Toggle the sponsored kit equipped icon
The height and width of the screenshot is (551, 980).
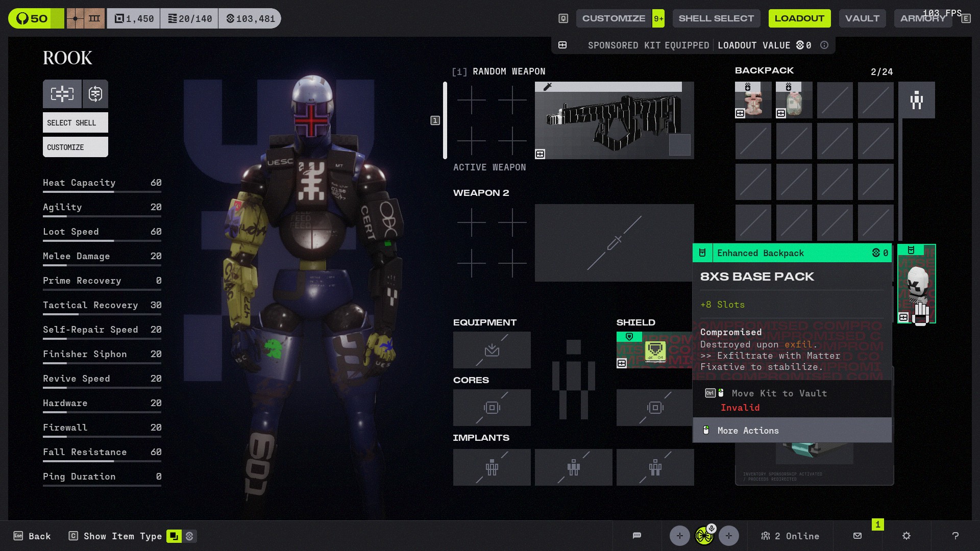coord(562,45)
